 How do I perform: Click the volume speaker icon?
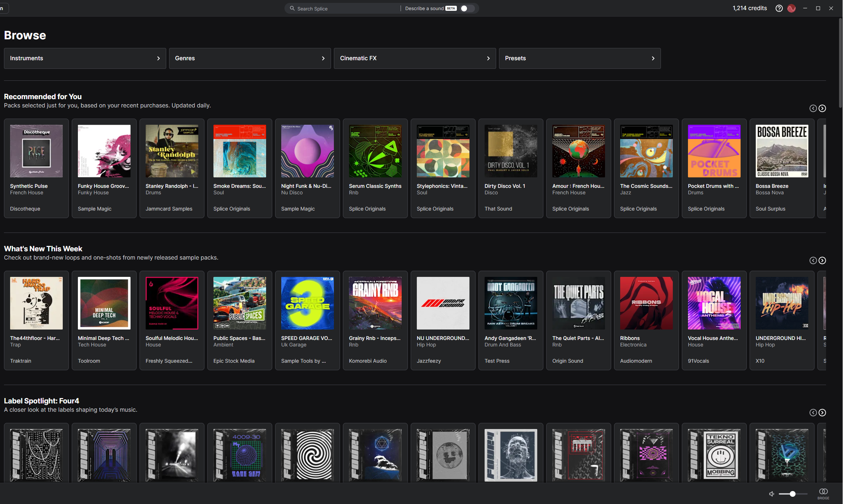(772, 494)
